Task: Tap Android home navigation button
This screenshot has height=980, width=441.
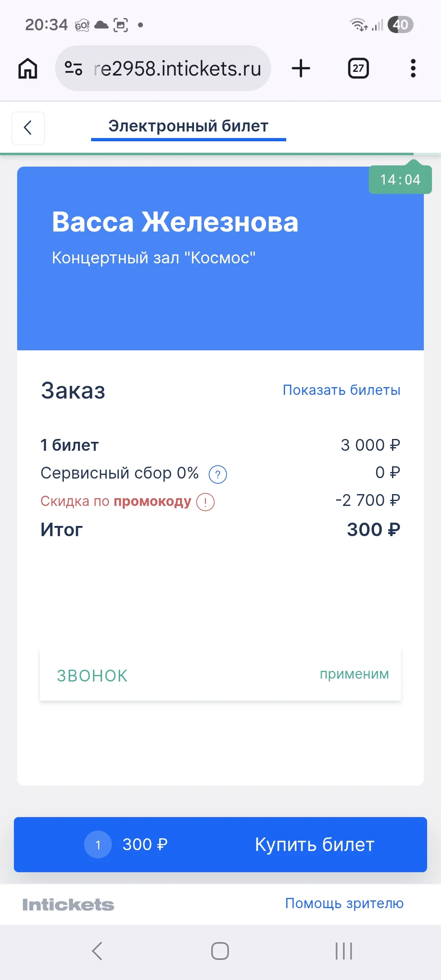Action: pyautogui.click(x=220, y=951)
